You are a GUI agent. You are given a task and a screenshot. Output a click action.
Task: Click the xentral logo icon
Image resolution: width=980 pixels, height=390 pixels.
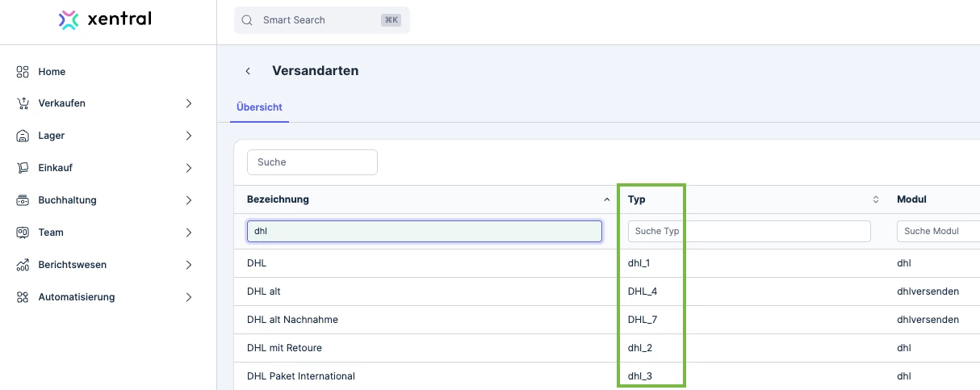(x=69, y=20)
